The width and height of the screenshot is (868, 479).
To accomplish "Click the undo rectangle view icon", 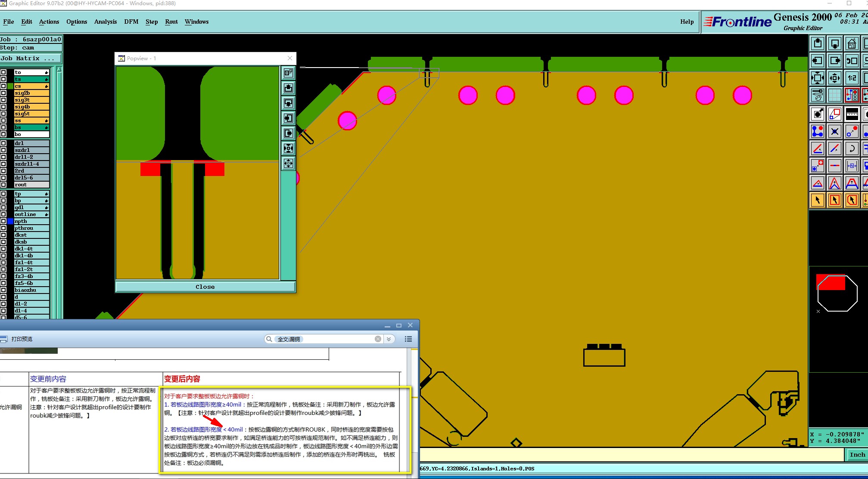I will (x=852, y=61).
